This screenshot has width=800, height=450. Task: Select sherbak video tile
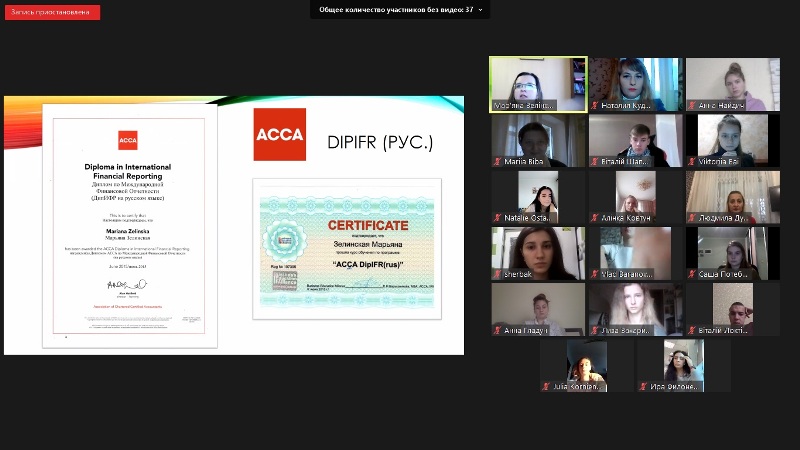(x=538, y=253)
